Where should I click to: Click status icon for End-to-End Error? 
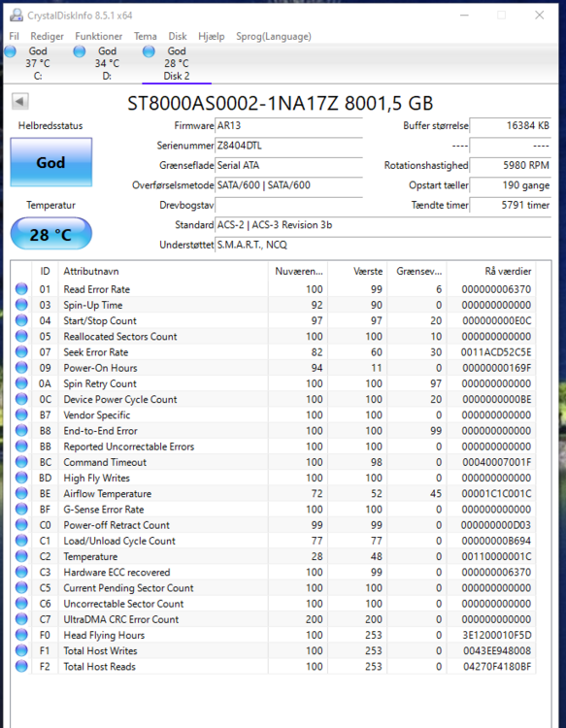pos(21,431)
